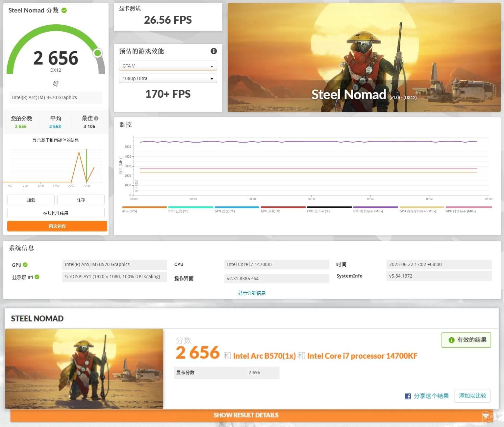
Task: Toggle the CPU 使用率 (%) black legend entry
Action: coord(329,209)
